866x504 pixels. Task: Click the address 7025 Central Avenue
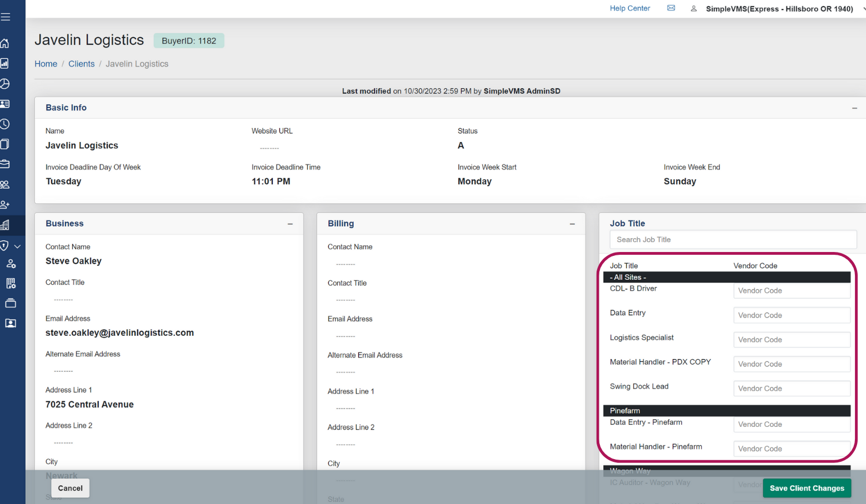click(x=89, y=405)
